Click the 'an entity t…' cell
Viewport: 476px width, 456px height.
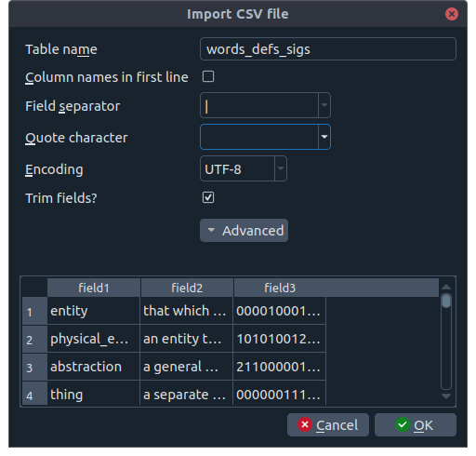tap(186, 339)
